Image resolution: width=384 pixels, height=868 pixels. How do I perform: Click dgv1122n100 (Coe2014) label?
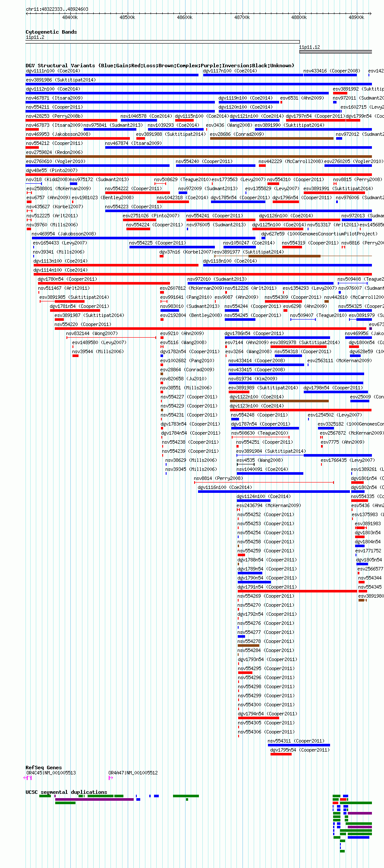(x=257, y=397)
